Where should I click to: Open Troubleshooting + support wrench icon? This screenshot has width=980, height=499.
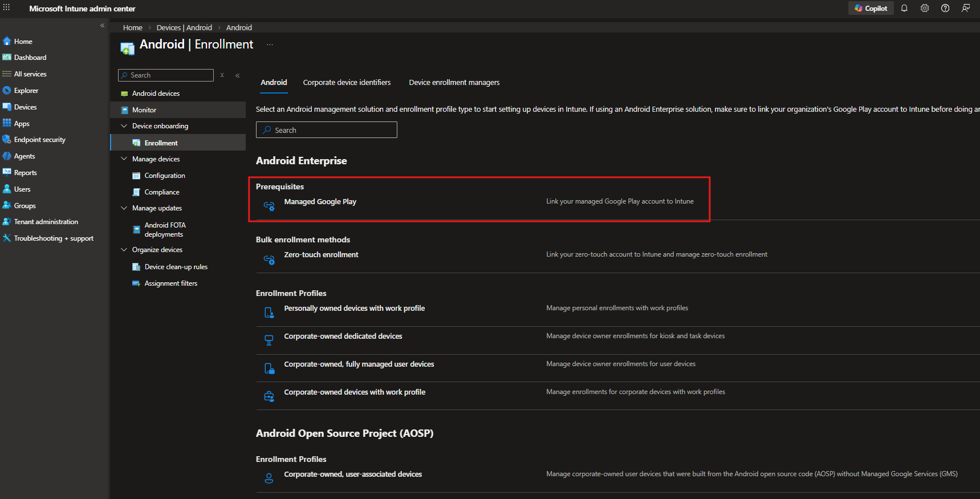(x=7, y=238)
